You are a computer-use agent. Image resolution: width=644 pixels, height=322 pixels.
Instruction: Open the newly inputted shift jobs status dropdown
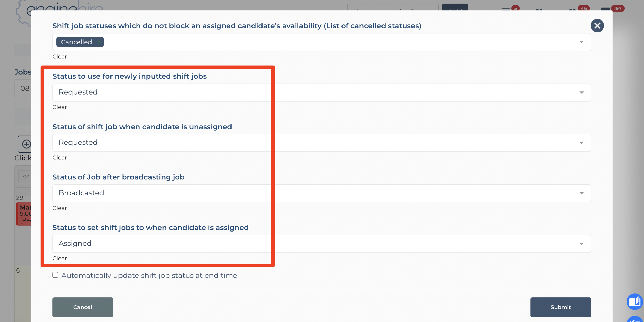pos(321,92)
